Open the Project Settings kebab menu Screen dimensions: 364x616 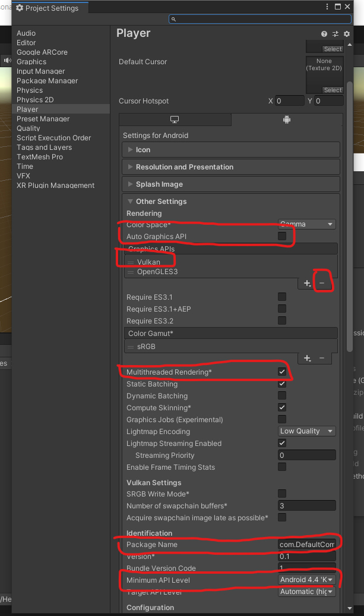click(327, 7)
